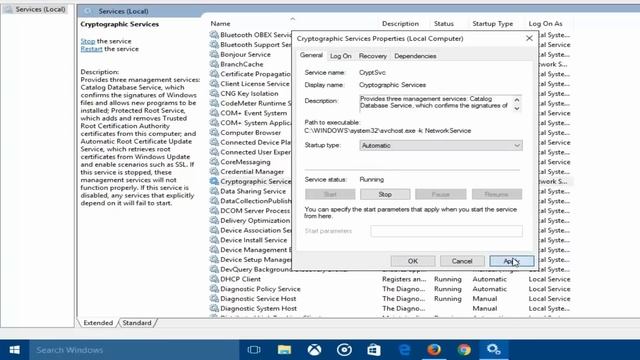The width and height of the screenshot is (640, 360).
Task: Click the Stop the service link
Action: pyautogui.click(x=88, y=41)
